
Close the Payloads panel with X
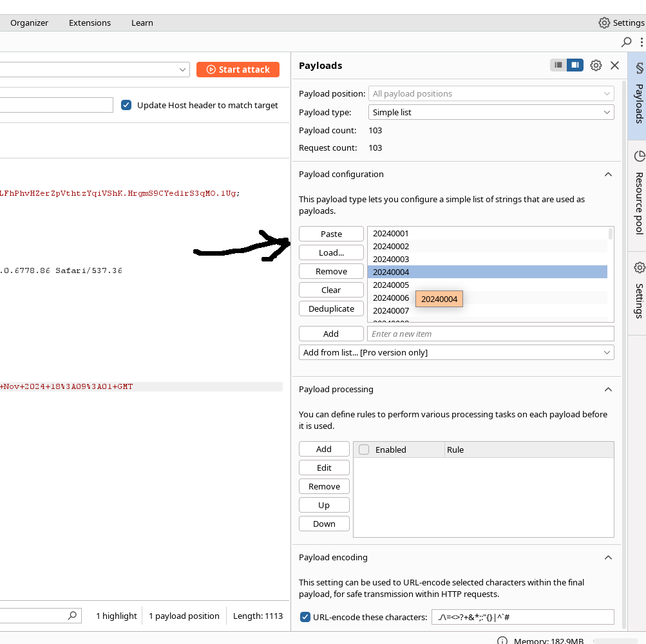[614, 65]
